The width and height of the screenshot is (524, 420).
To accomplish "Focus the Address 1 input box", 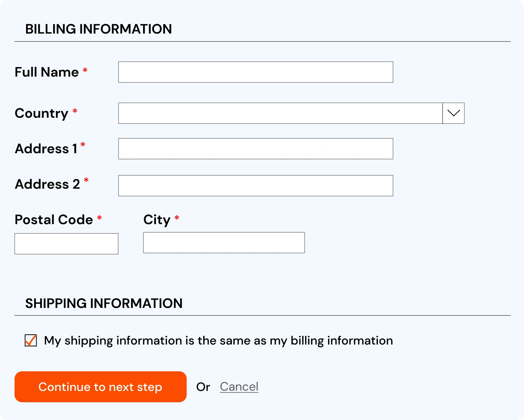I will (256, 149).
